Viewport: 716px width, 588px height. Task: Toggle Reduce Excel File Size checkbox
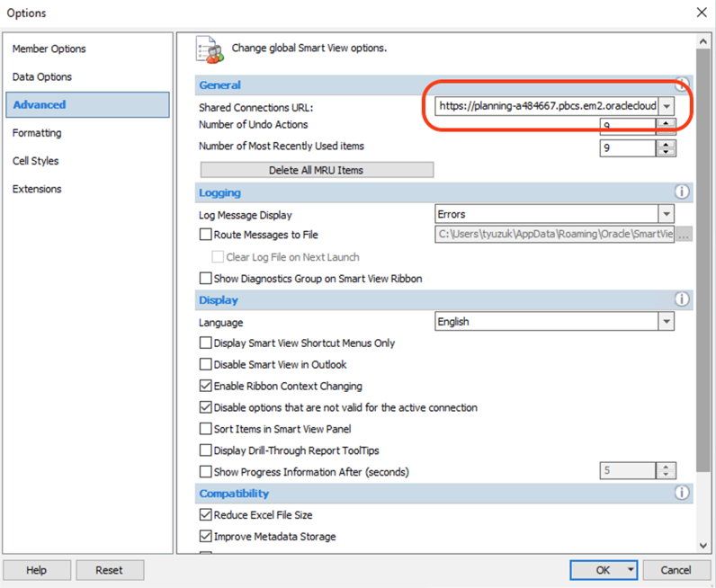coord(205,516)
